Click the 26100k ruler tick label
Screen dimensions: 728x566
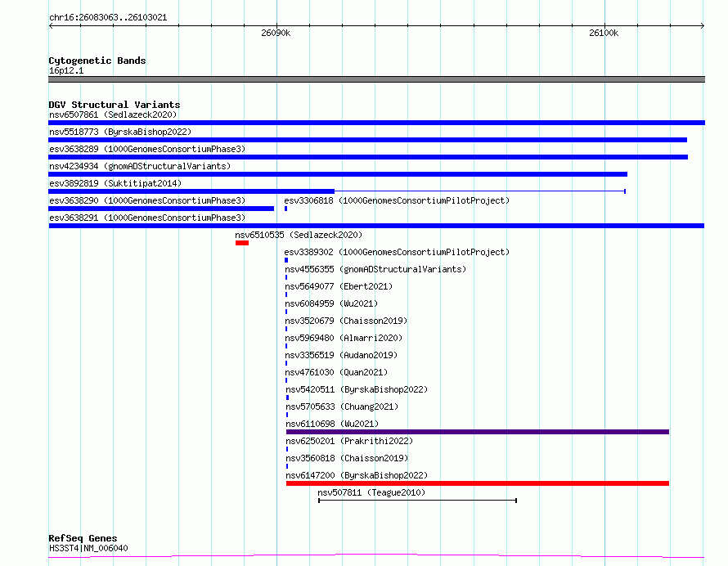pyautogui.click(x=604, y=33)
